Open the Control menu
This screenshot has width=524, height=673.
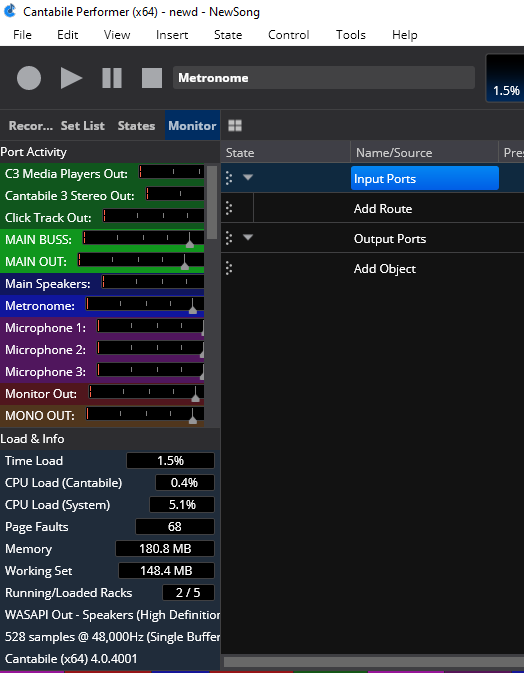[288, 35]
